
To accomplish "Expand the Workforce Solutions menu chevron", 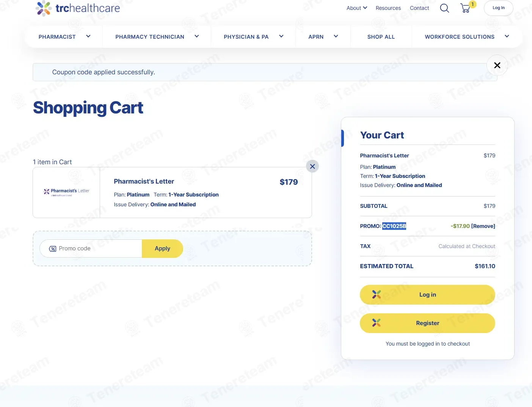I will pyautogui.click(x=507, y=36).
